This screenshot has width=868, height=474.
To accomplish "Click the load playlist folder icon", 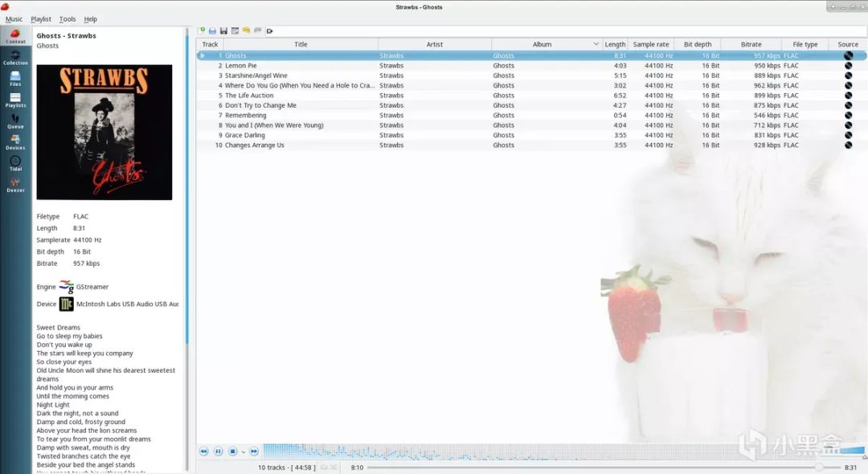I will coord(212,31).
